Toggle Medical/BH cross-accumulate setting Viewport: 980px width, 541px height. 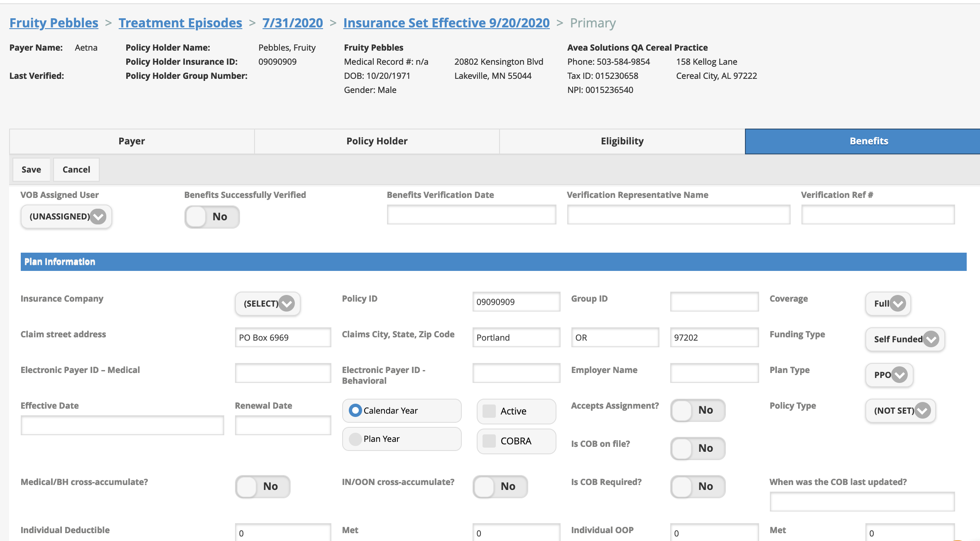click(262, 487)
